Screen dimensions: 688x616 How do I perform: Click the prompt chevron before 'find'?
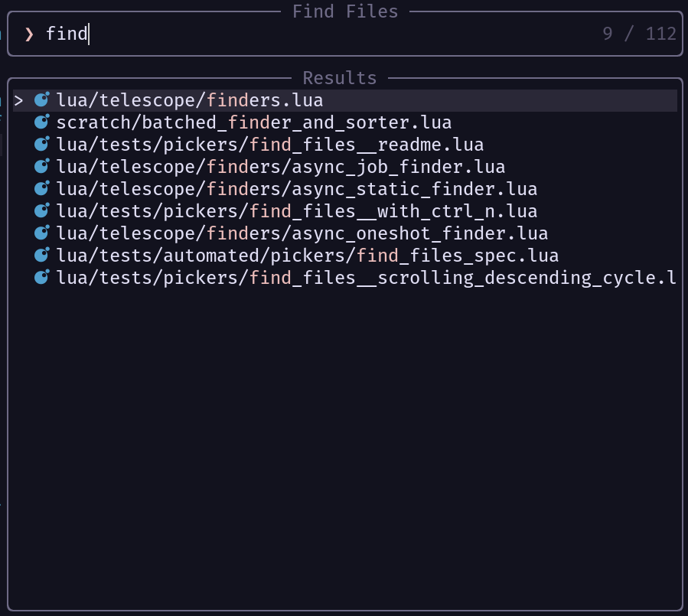point(29,34)
